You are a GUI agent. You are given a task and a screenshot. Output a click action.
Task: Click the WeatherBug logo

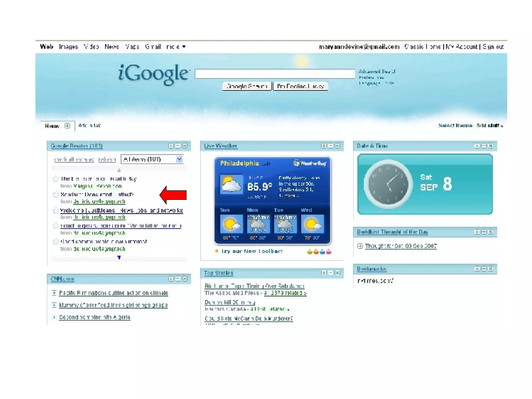(x=310, y=163)
